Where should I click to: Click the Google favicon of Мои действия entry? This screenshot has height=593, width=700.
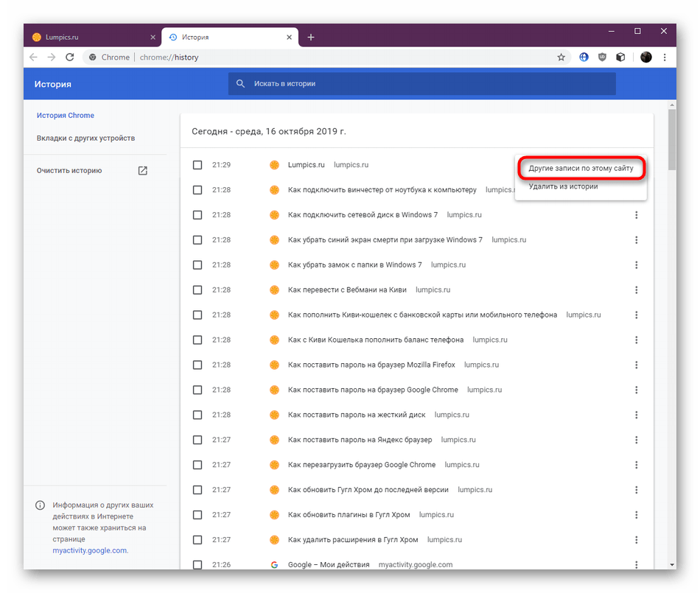coord(275,564)
